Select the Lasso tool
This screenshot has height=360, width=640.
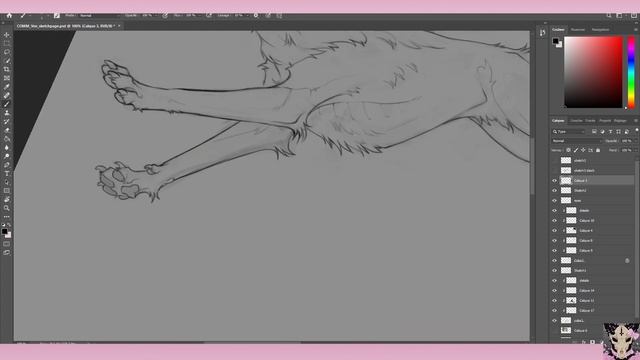tap(7, 52)
